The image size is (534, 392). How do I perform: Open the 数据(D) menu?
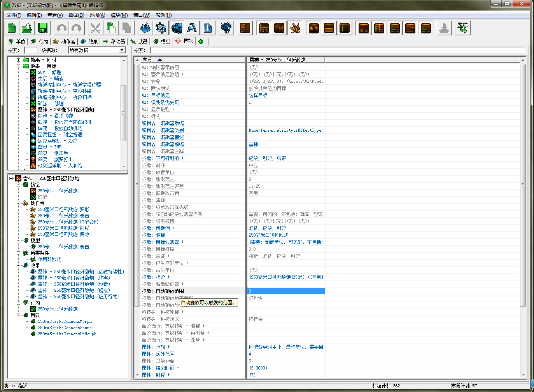(x=76, y=15)
